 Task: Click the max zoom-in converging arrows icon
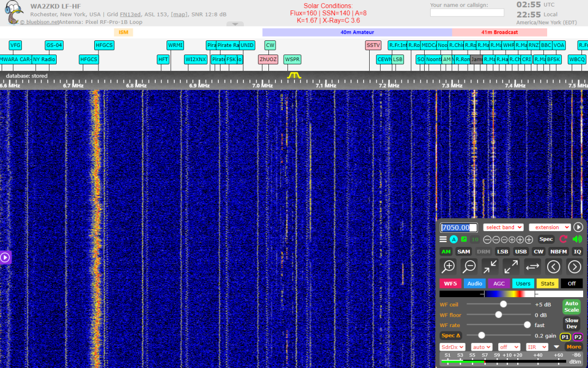pos(490,267)
